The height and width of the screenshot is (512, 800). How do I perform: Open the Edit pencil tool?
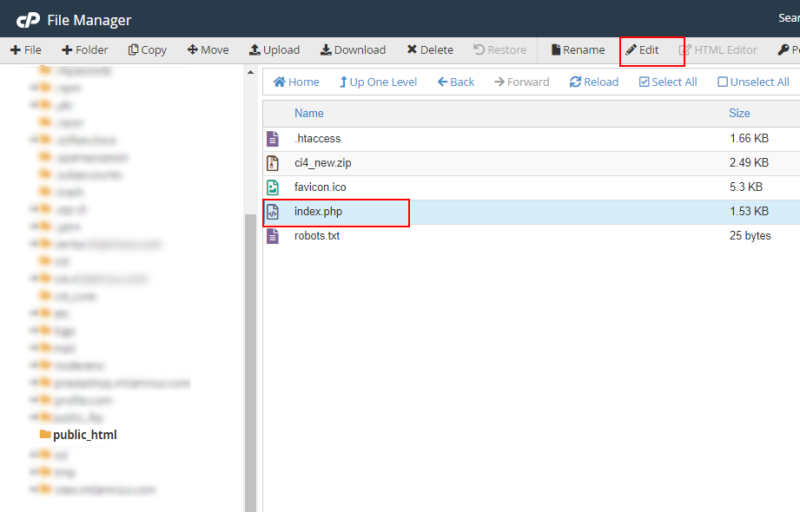coord(642,50)
